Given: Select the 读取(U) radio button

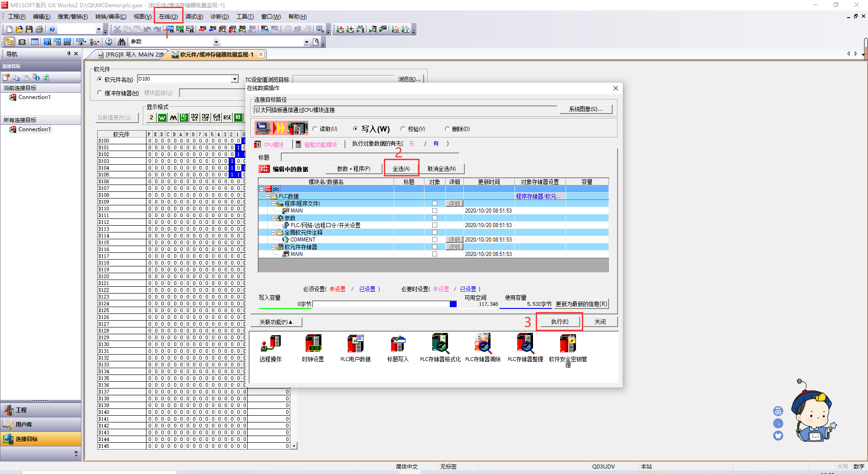Looking at the screenshot, I should pos(315,128).
